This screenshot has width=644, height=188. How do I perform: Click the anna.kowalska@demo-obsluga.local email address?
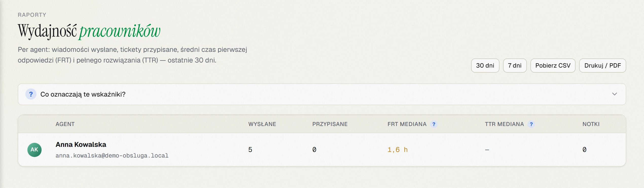pyautogui.click(x=112, y=155)
